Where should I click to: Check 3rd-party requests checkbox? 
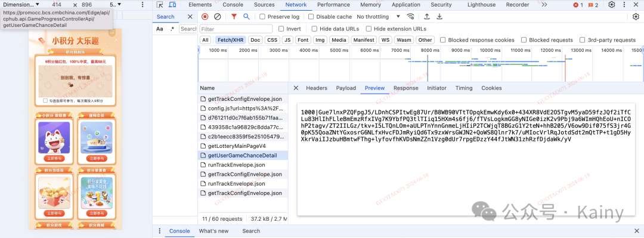[583, 40]
